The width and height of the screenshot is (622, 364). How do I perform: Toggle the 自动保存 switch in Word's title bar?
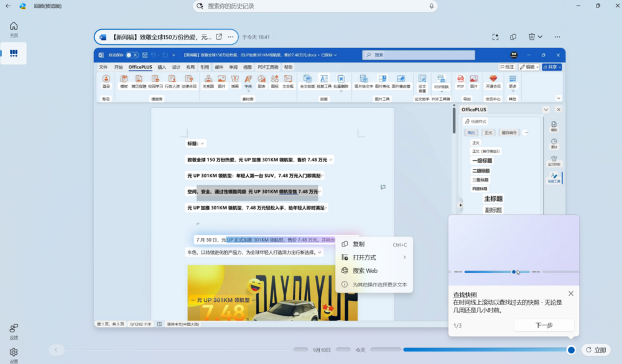coord(132,55)
